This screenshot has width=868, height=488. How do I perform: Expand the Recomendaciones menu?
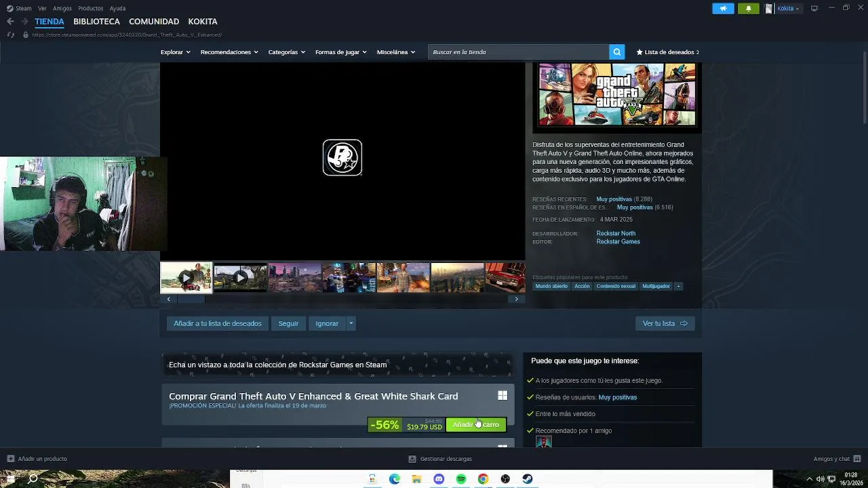pos(229,52)
